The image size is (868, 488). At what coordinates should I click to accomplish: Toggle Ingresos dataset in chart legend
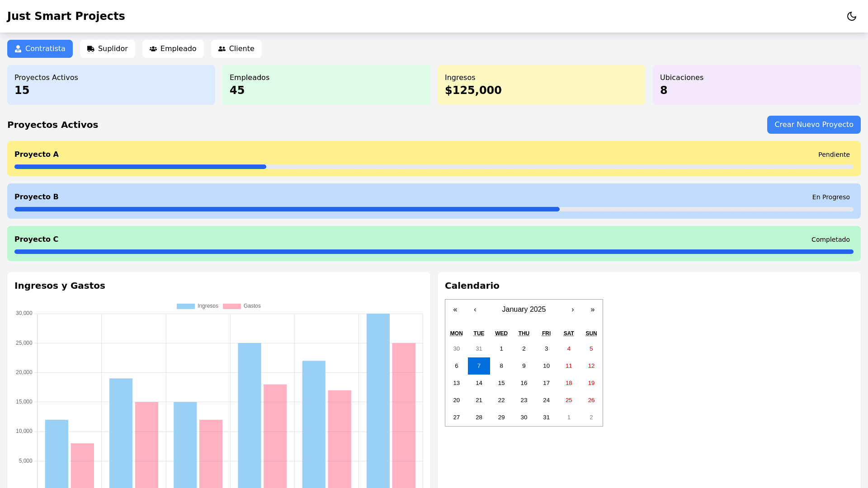[198, 306]
